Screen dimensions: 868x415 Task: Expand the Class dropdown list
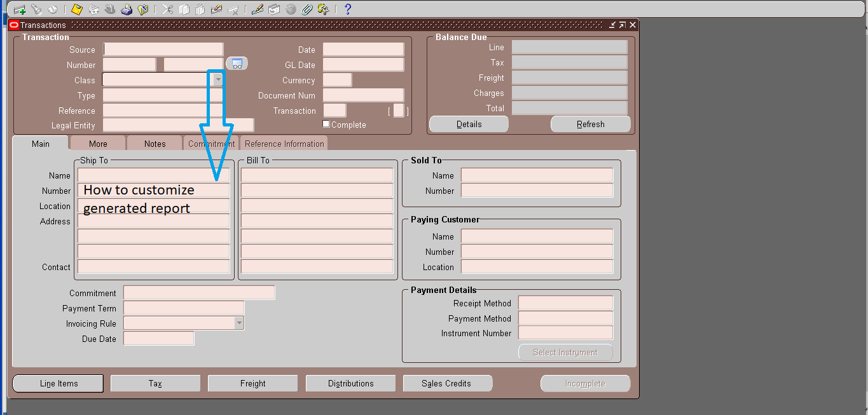(x=218, y=79)
